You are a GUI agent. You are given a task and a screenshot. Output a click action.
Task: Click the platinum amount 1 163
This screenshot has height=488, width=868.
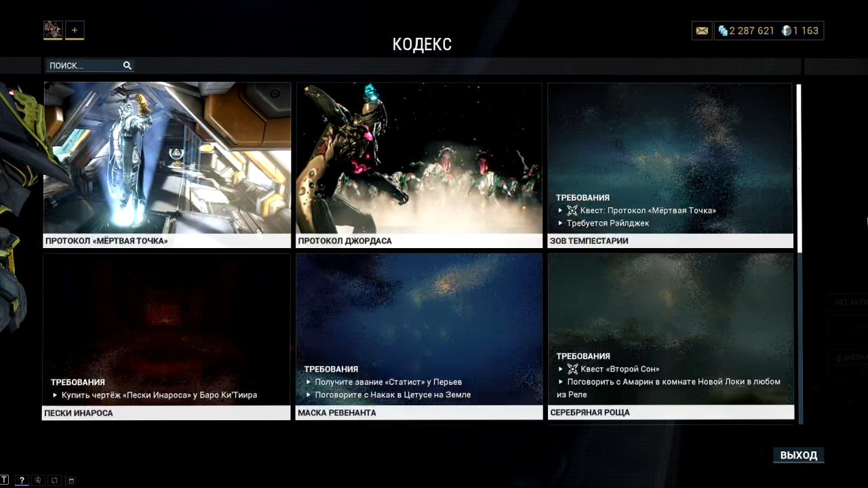pyautogui.click(x=806, y=30)
